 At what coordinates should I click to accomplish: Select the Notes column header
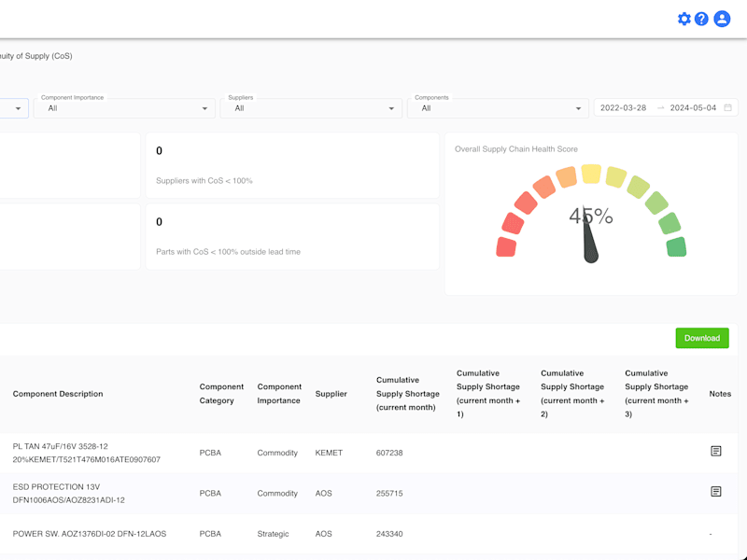point(720,394)
